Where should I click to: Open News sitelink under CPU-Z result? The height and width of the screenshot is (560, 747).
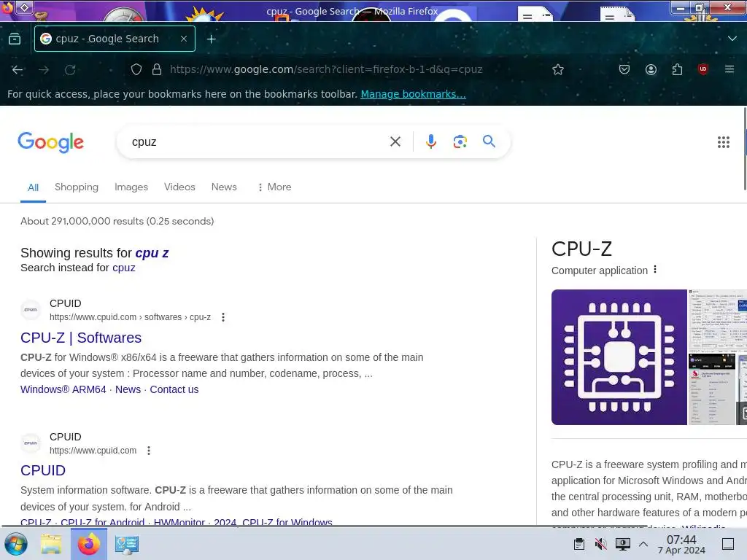click(x=128, y=389)
